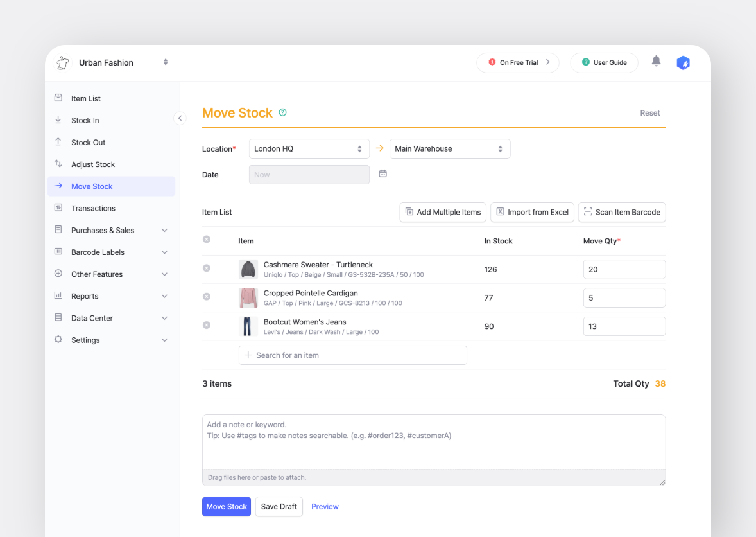The height and width of the screenshot is (537, 756).
Task: Open Transactions in the sidebar
Action: point(93,209)
